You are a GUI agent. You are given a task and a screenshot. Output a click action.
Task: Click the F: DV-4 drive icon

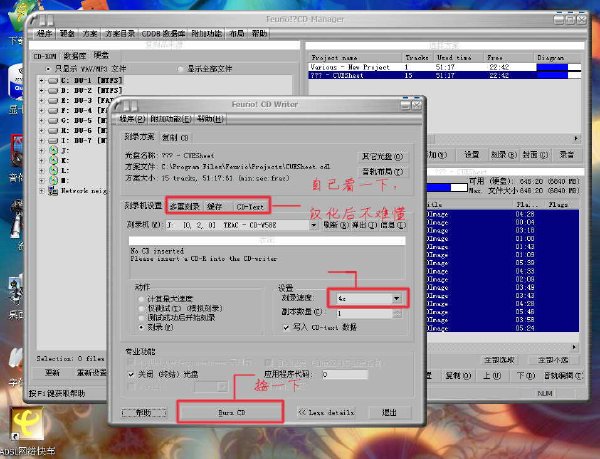pyautogui.click(x=53, y=111)
